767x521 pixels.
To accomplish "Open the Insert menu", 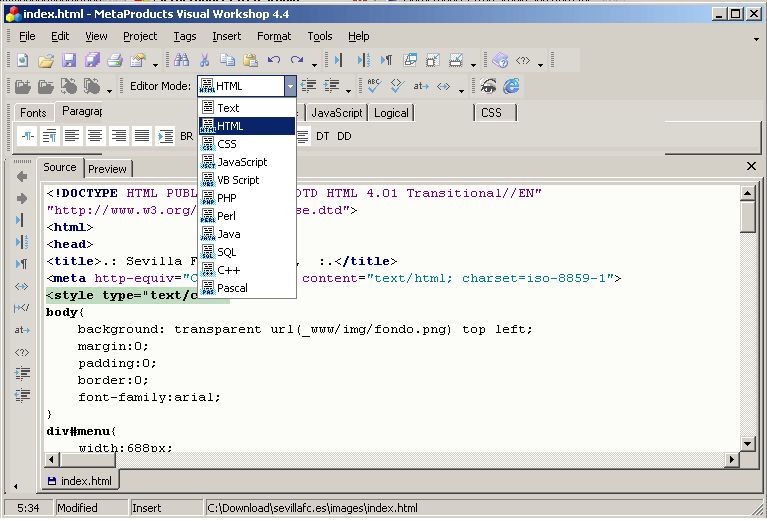I will click(226, 36).
